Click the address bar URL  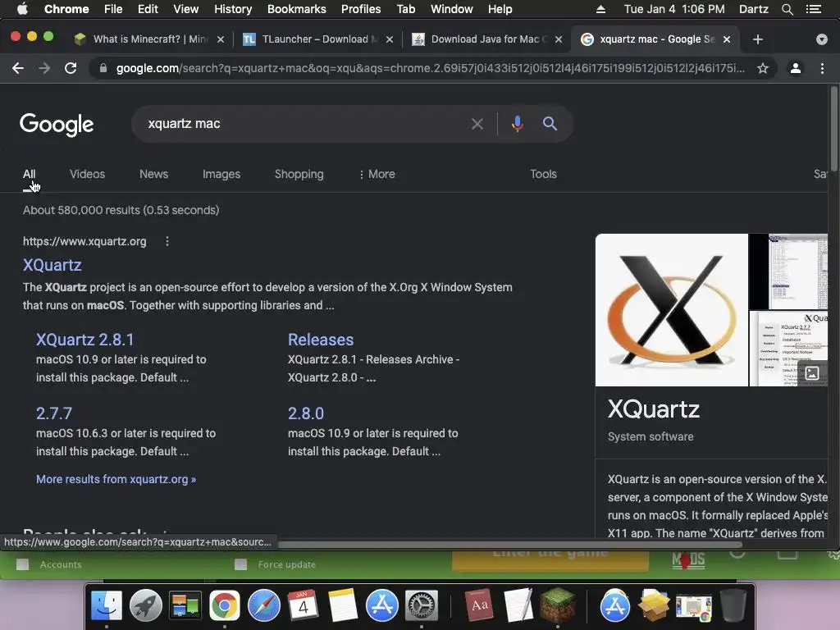coord(430,68)
